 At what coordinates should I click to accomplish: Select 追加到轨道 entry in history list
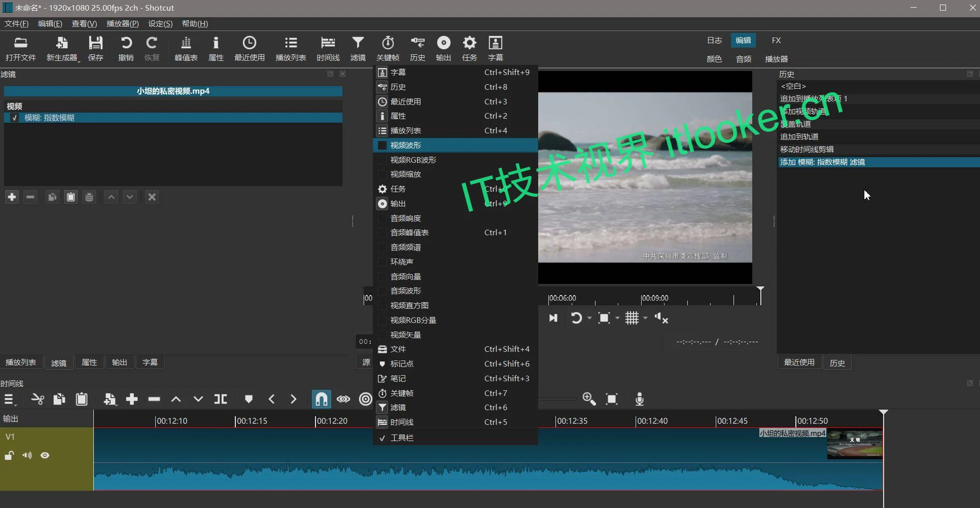point(799,136)
